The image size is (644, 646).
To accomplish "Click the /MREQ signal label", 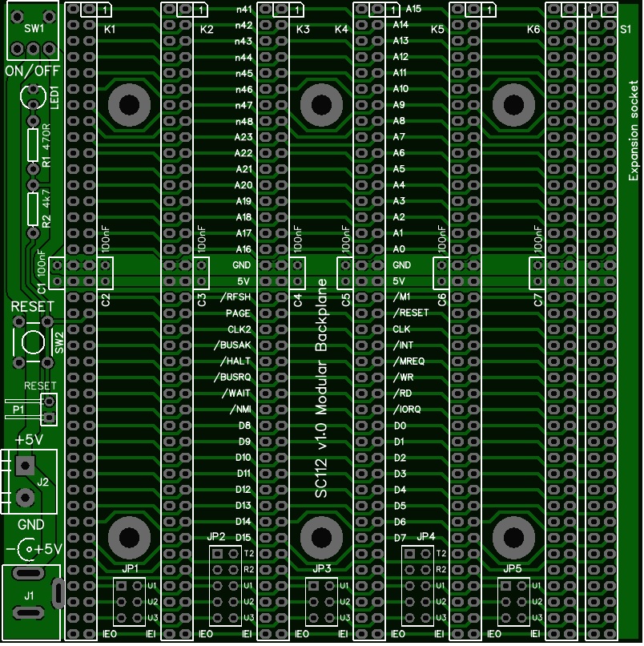I will click(x=409, y=361).
